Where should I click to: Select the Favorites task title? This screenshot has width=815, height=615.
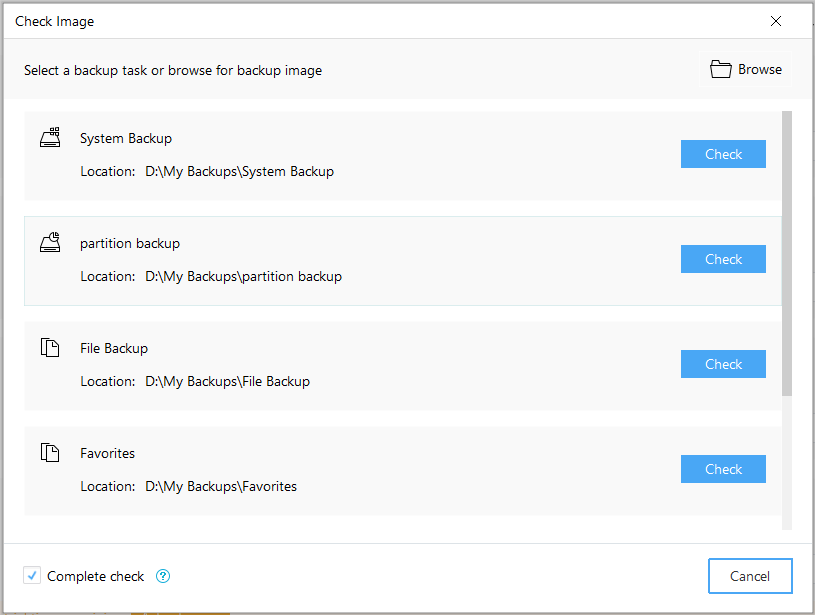(108, 453)
